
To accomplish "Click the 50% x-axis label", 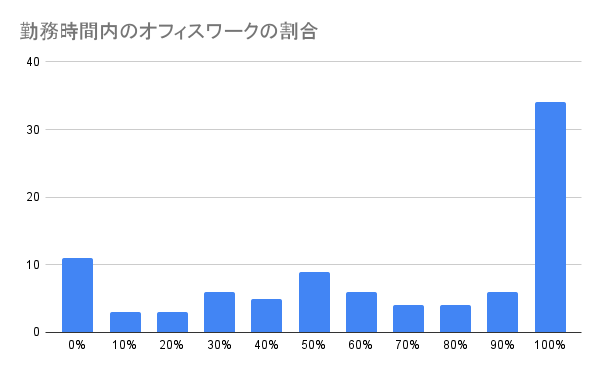I will 313,345.
